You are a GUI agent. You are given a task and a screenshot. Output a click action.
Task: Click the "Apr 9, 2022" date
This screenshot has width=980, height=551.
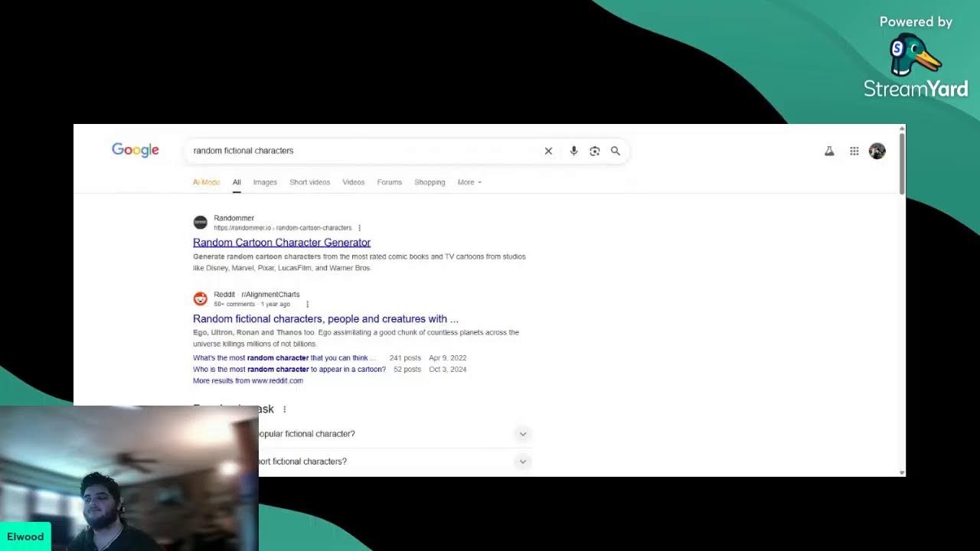(x=448, y=358)
